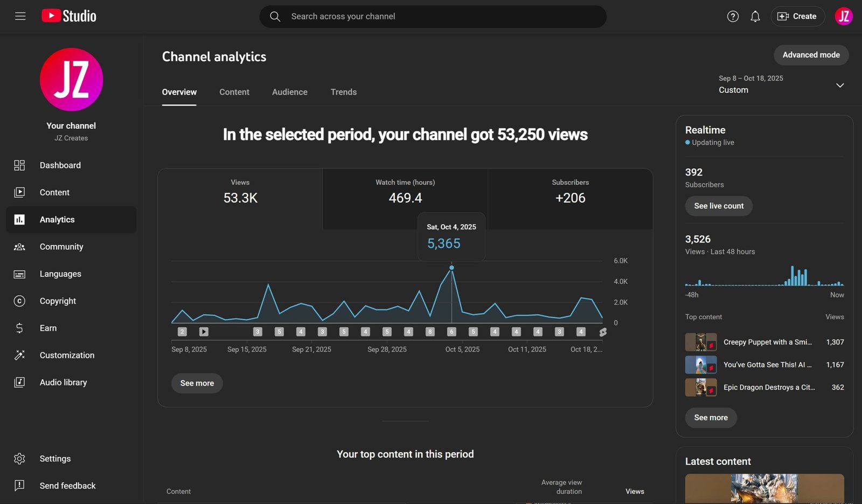Click the search across your channel field
This screenshot has width=862, height=504.
point(442,17)
